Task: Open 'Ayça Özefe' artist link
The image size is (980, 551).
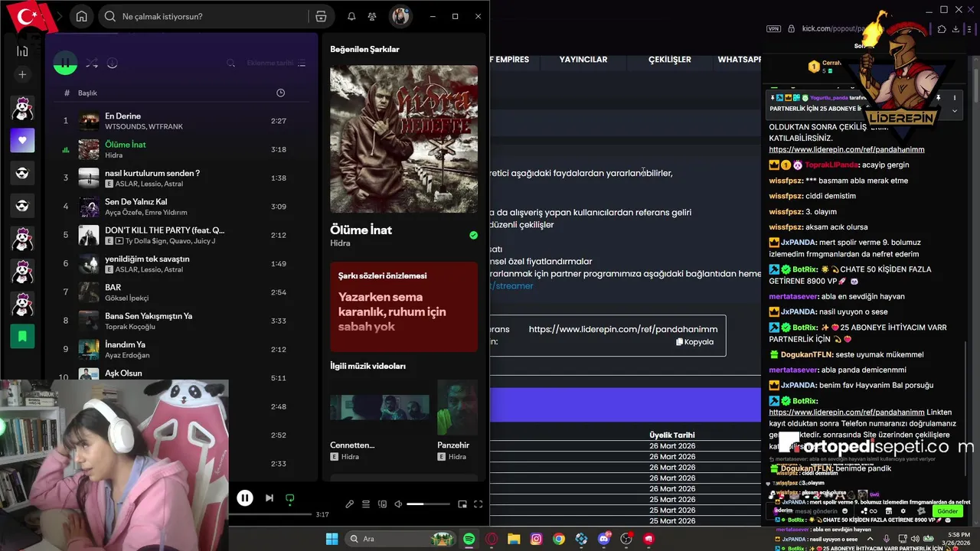Action: [124, 212]
